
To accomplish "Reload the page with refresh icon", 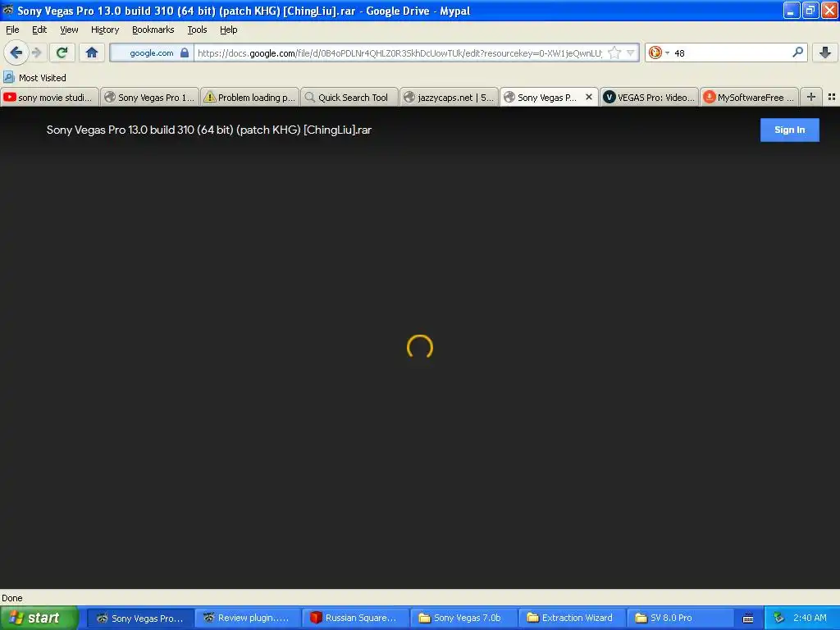I will 62,52.
